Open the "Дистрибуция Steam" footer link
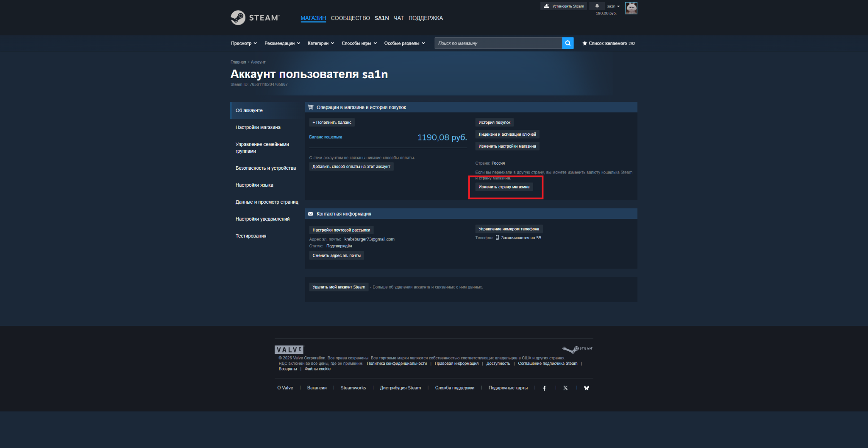The width and height of the screenshot is (868, 448). tap(401, 388)
